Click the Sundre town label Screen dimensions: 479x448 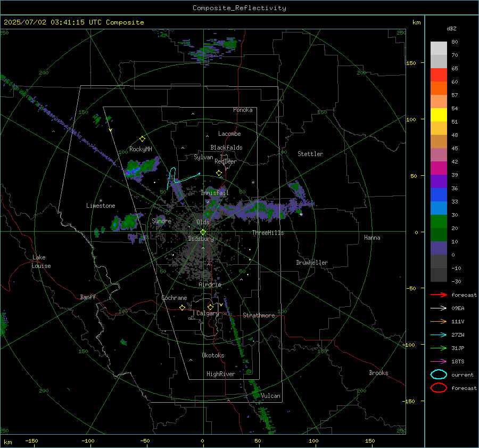click(x=161, y=221)
